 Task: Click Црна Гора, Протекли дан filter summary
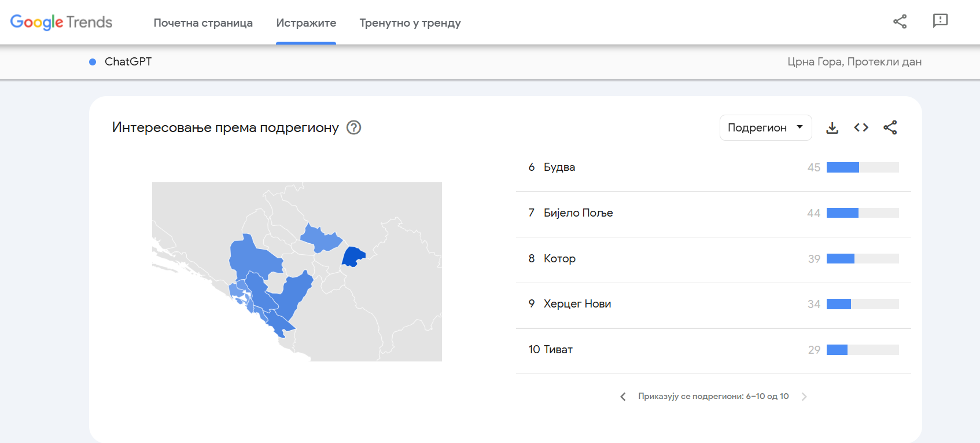click(854, 61)
